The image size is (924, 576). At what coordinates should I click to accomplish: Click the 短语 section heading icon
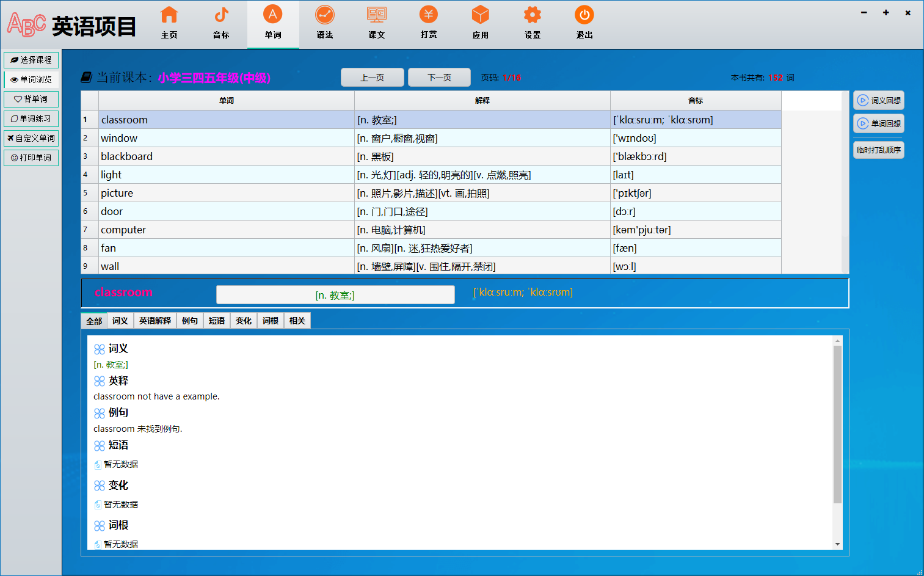click(100, 446)
